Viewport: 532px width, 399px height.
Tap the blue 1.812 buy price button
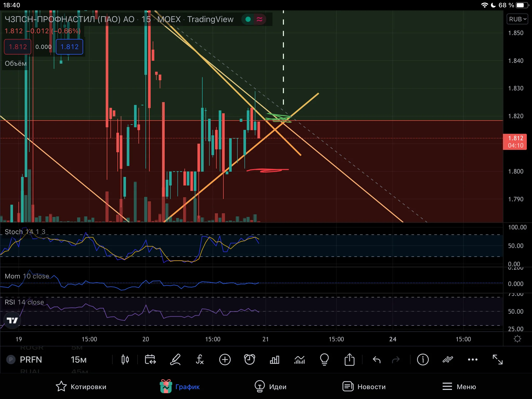(69, 47)
